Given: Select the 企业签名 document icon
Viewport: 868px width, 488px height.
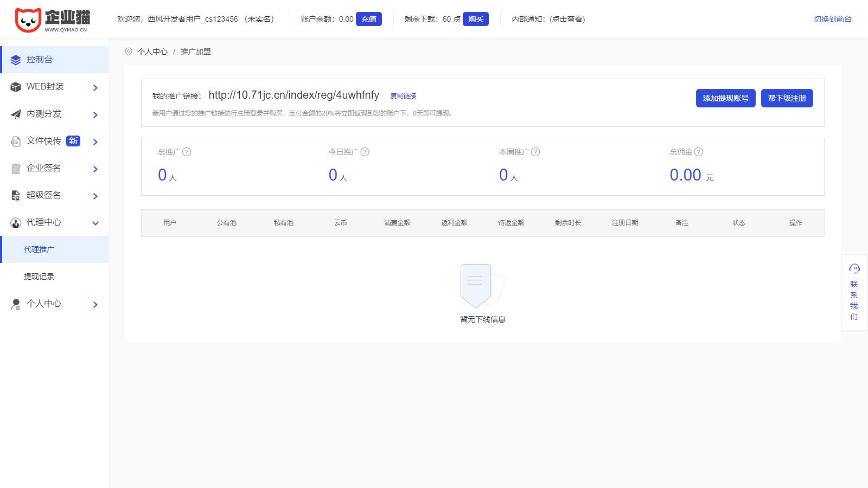Looking at the screenshot, I should coord(16,168).
